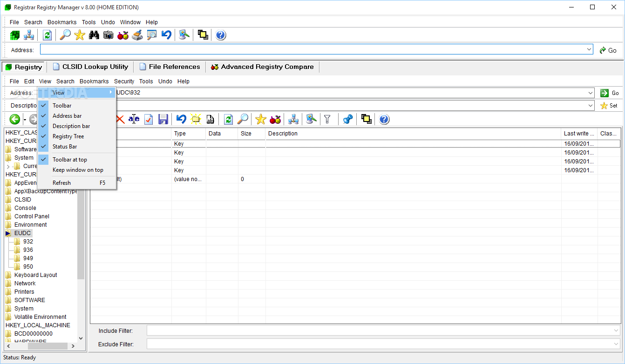Click the refresh icon in main window toolbar

[x=47, y=35]
